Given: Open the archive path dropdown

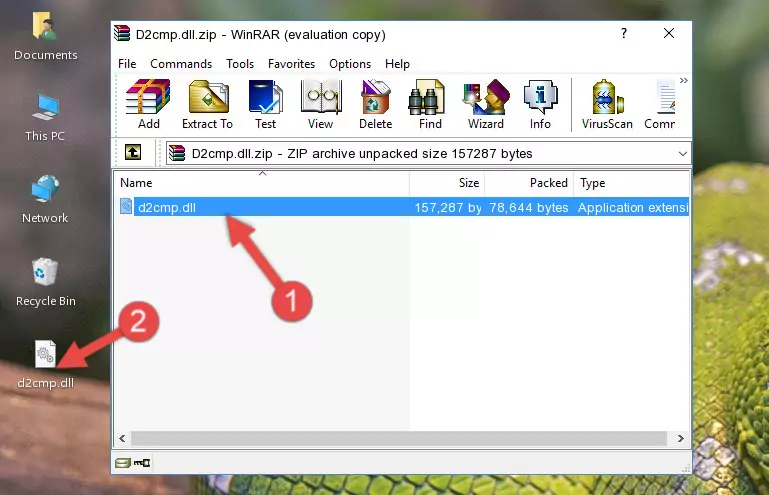Looking at the screenshot, I should tap(682, 154).
